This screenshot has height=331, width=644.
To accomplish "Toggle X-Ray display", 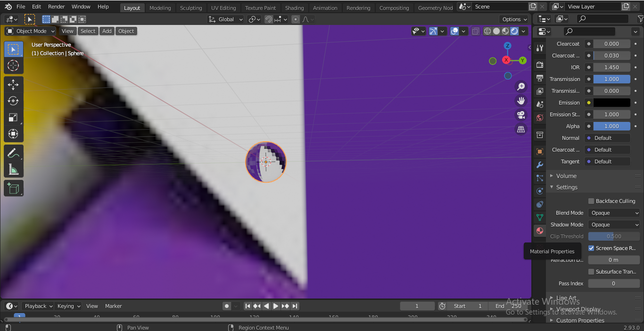I will pyautogui.click(x=475, y=31).
